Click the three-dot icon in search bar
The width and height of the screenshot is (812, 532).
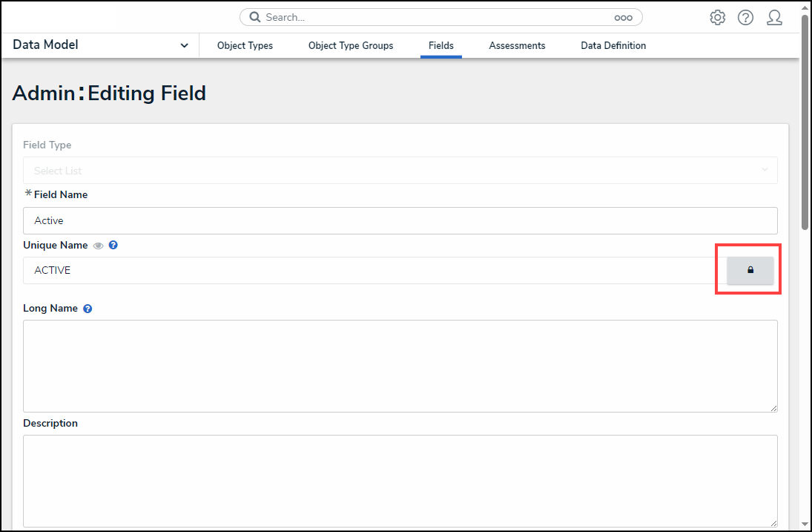[x=623, y=18]
